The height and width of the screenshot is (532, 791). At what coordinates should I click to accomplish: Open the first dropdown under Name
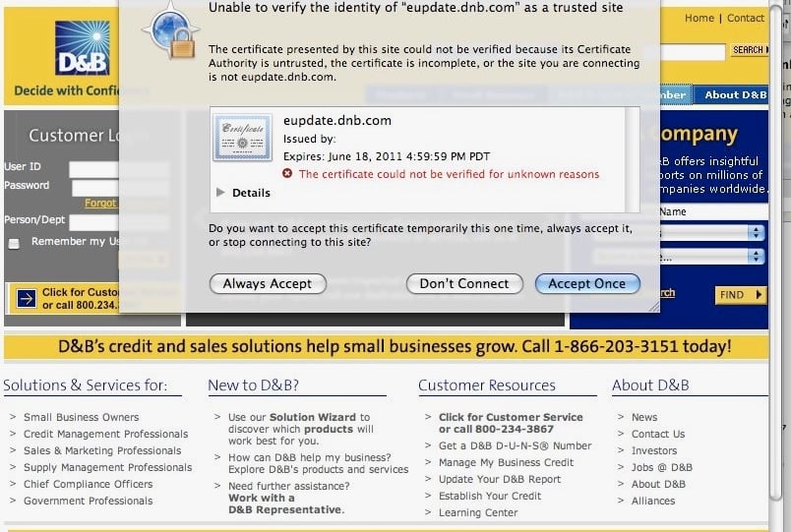coord(712,232)
